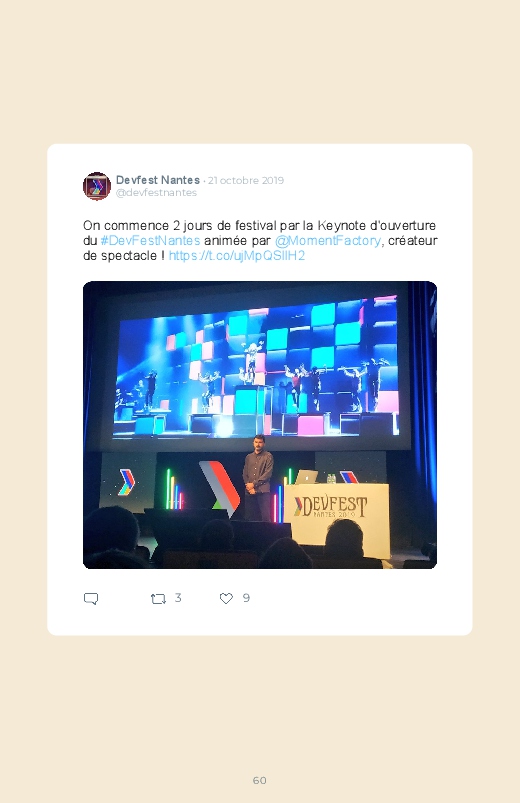Click the speaker standing on stage

coord(258,477)
